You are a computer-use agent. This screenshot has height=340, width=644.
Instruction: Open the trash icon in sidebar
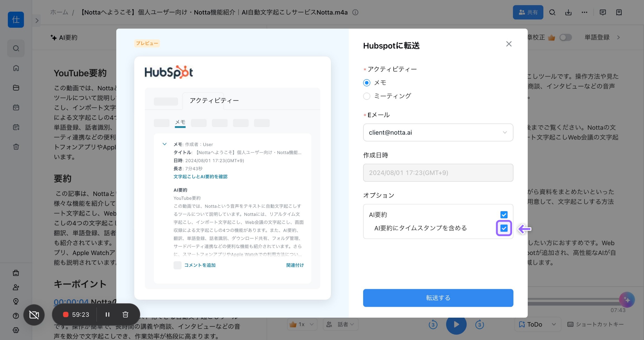16,147
